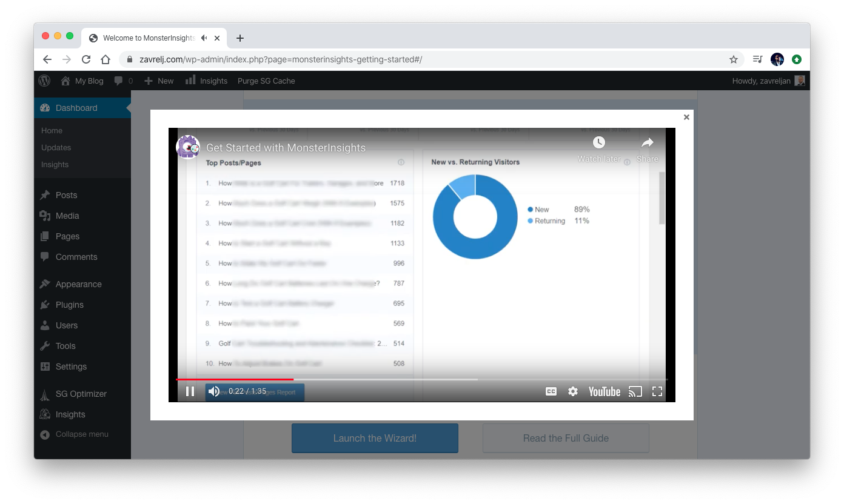Open Updates submenu item
Image resolution: width=844 pixels, height=504 pixels.
[x=56, y=147]
